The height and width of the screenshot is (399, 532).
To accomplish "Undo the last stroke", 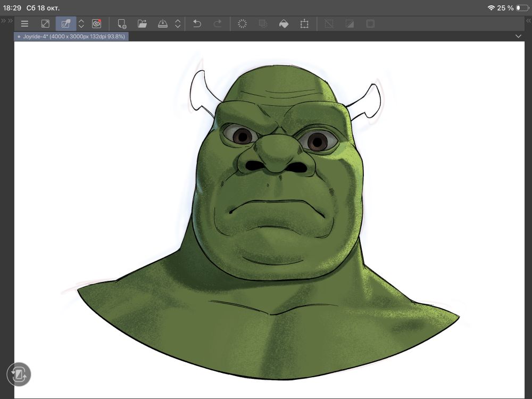I will [x=197, y=24].
